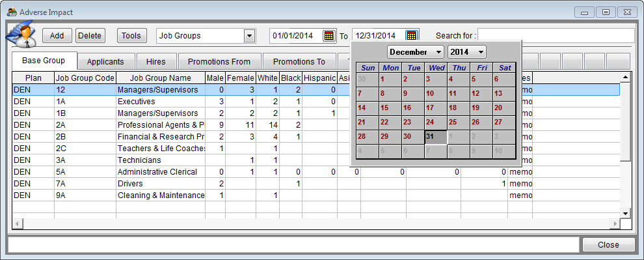Click the White column header
This screenshot has height=260, width=644.
pyautogui.click(x=268, y=78)
